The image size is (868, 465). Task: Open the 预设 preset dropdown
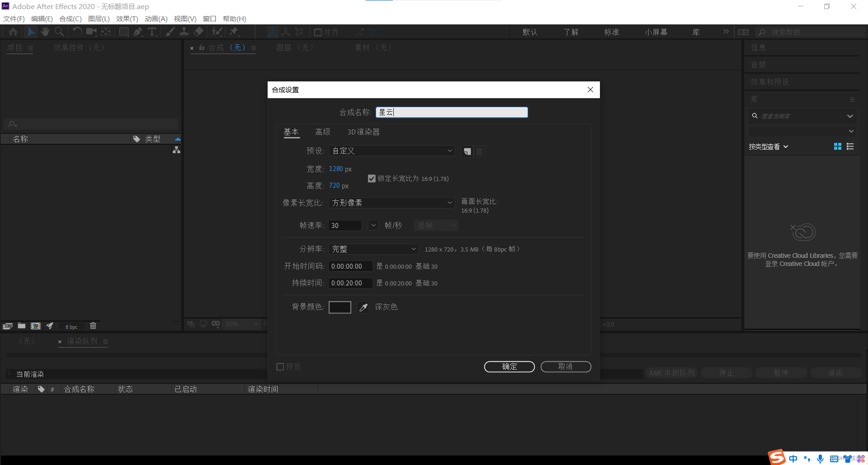coord(392,151)
